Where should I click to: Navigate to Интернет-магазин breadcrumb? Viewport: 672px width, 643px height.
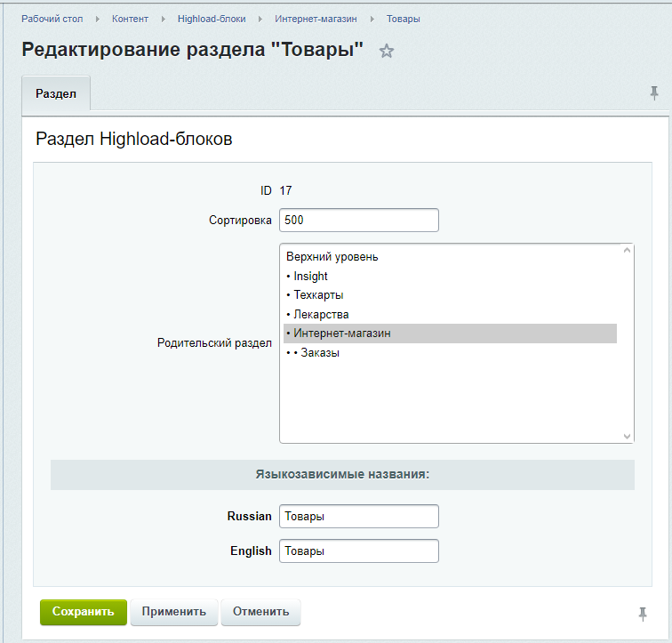316,19
